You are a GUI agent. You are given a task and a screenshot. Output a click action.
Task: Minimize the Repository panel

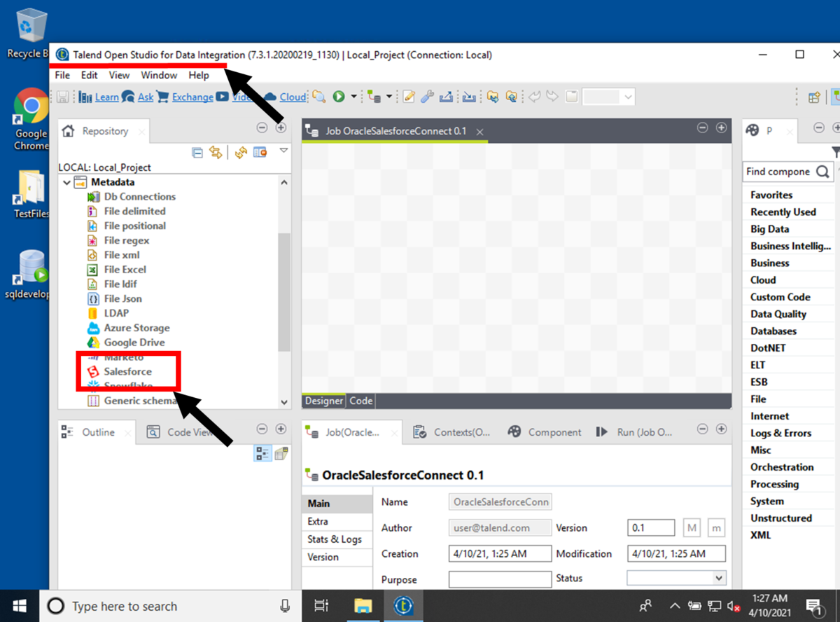pos(262,127)
